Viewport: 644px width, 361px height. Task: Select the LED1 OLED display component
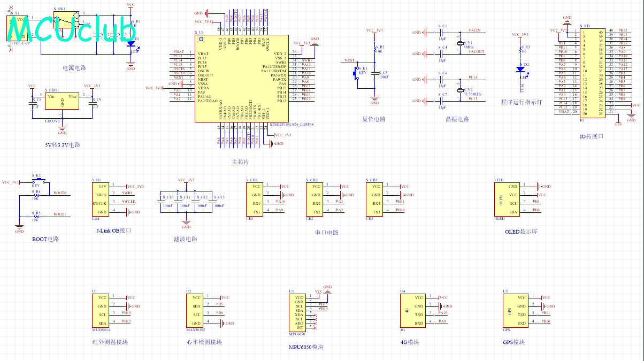tap(508, 199)
